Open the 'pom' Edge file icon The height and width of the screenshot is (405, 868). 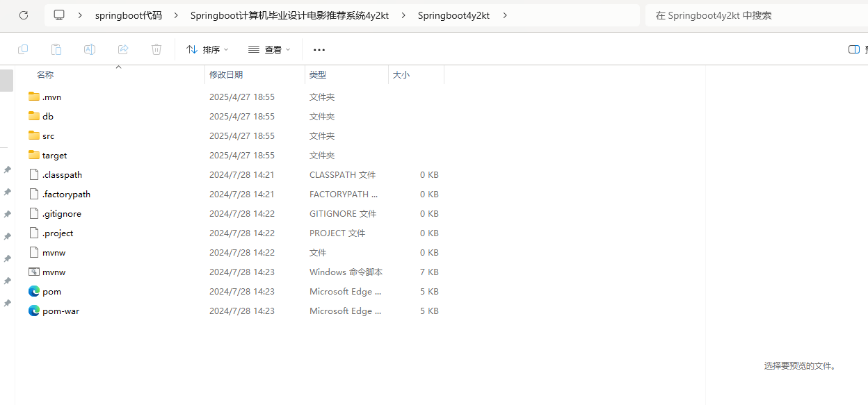click(34, 291)
